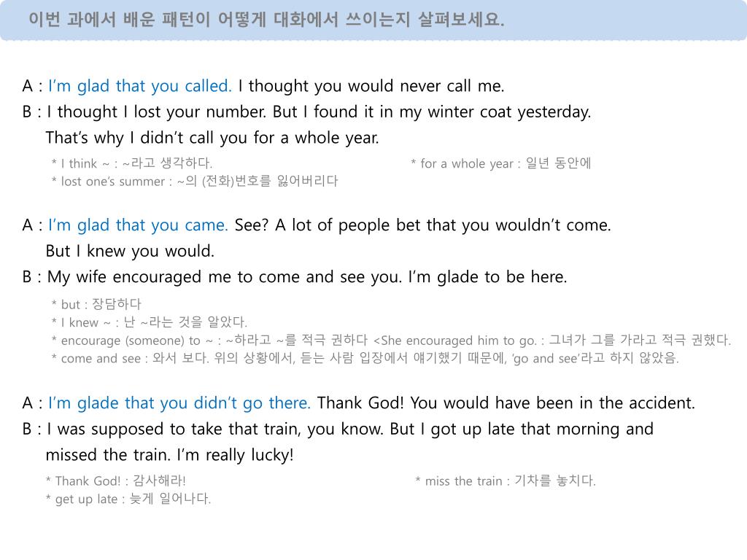
Task: Click the "* I knew ~" note
Action: 149,322
